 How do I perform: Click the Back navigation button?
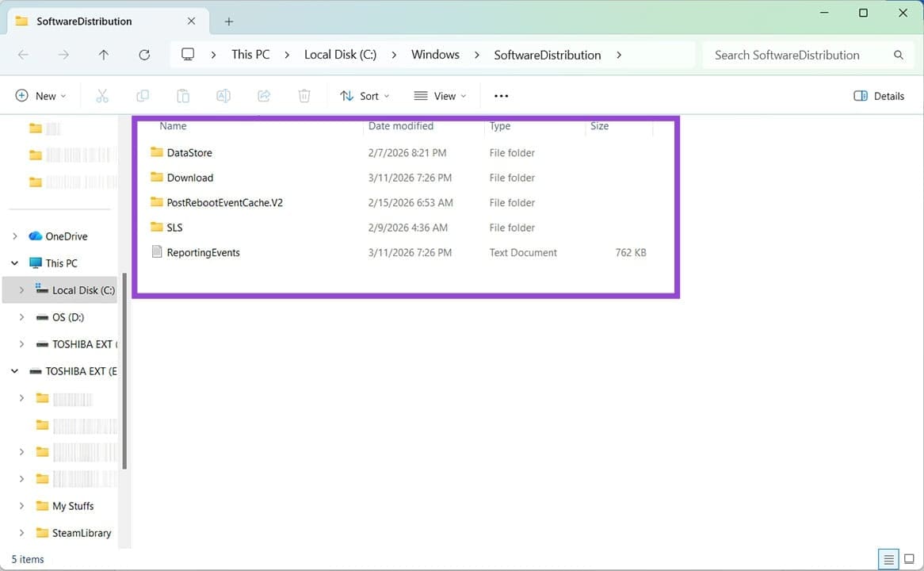coord(23,55)
